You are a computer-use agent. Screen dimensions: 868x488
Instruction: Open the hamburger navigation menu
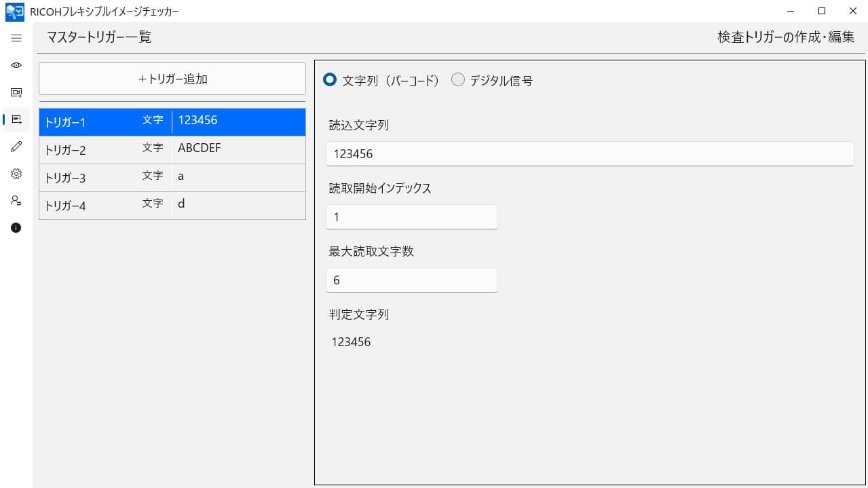(16, 38)
